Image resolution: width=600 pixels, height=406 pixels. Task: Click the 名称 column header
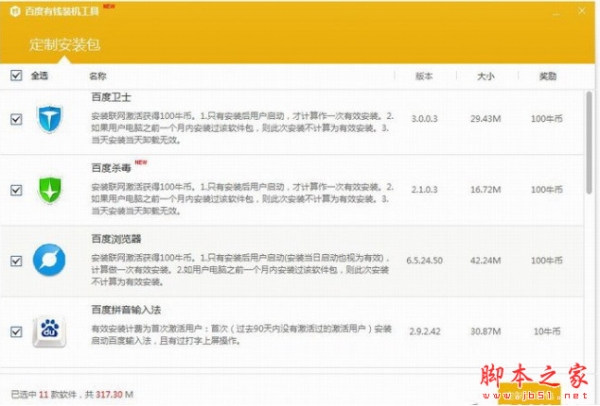(x=98, y=76)
